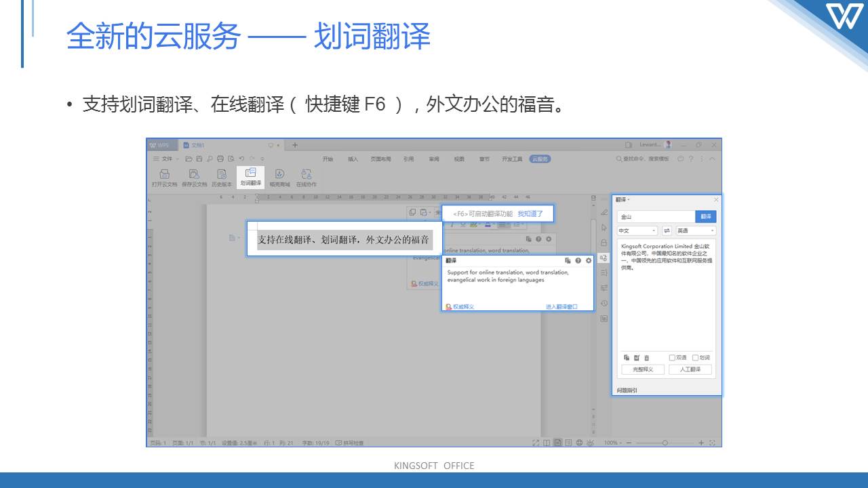868x488 pixels.
Task: Click the pen icon in right sidebar
Action: pos(604,212)
